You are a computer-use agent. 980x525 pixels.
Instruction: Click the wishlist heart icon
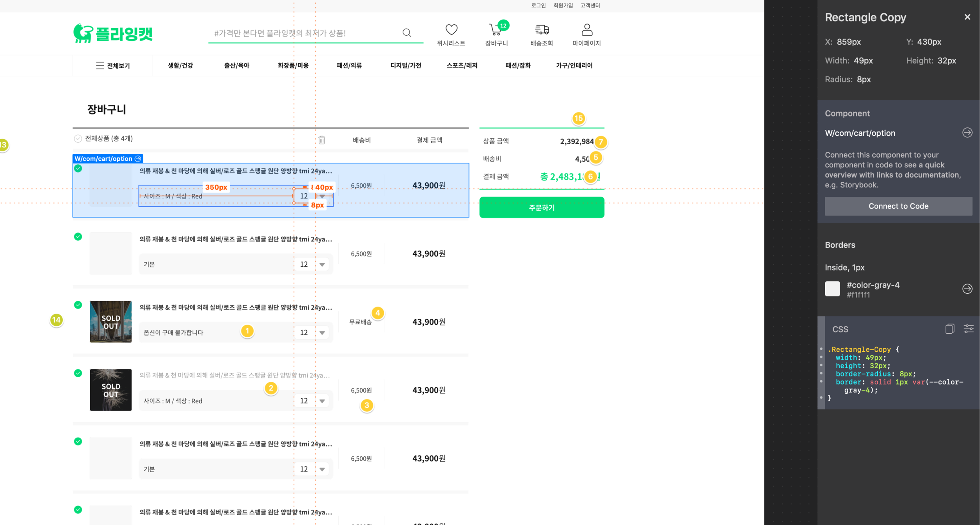tap(451, 30)
